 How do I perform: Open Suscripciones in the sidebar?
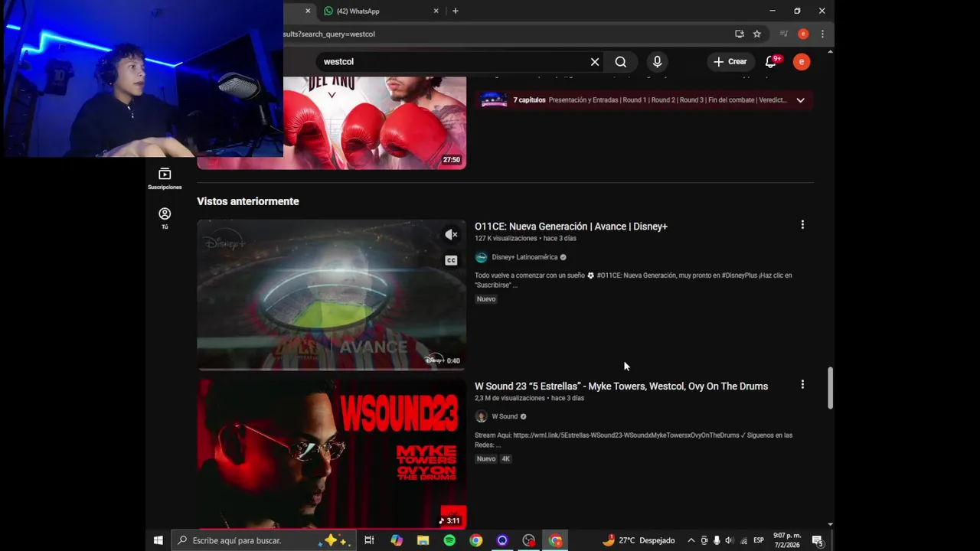pyautogui.click(x=165, y=179)
